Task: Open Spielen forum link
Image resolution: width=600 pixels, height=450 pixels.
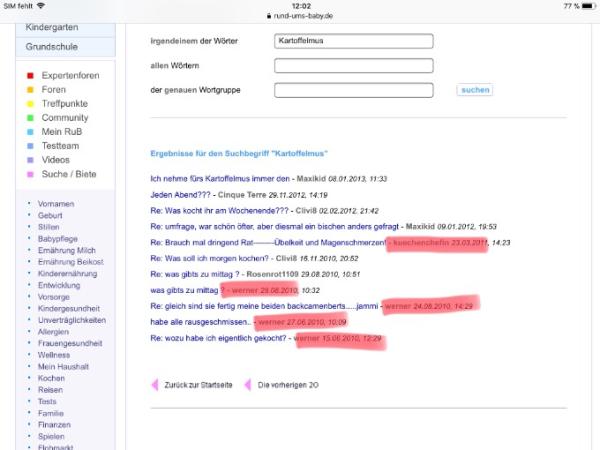Action: coord(51,436)
